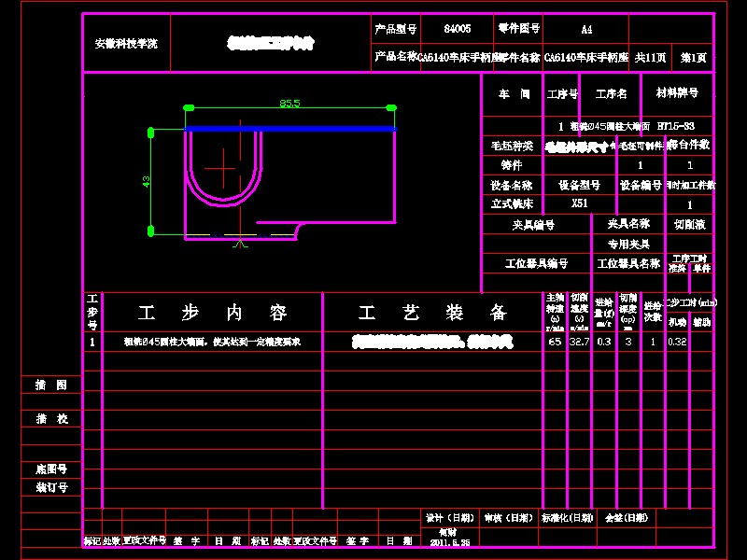
Task: Select the 夹具名称 label
Action: tap(628, 224)
